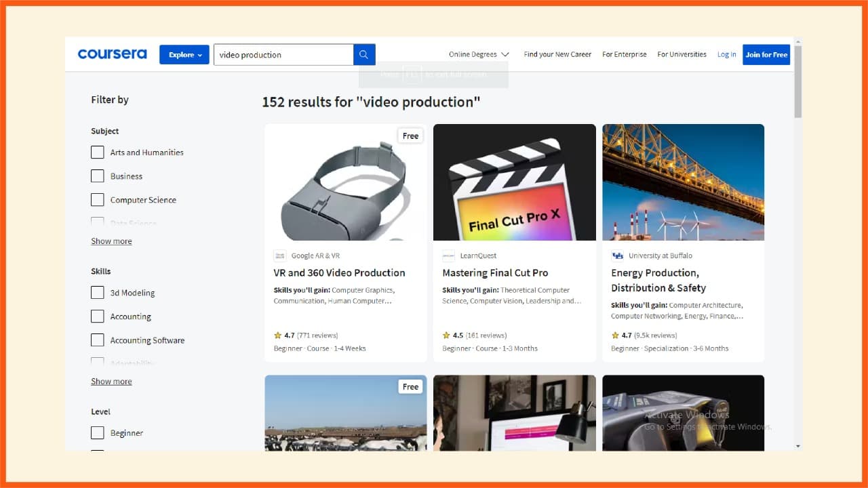Expand Show more under Skills filters

click(x=111, y=381)
